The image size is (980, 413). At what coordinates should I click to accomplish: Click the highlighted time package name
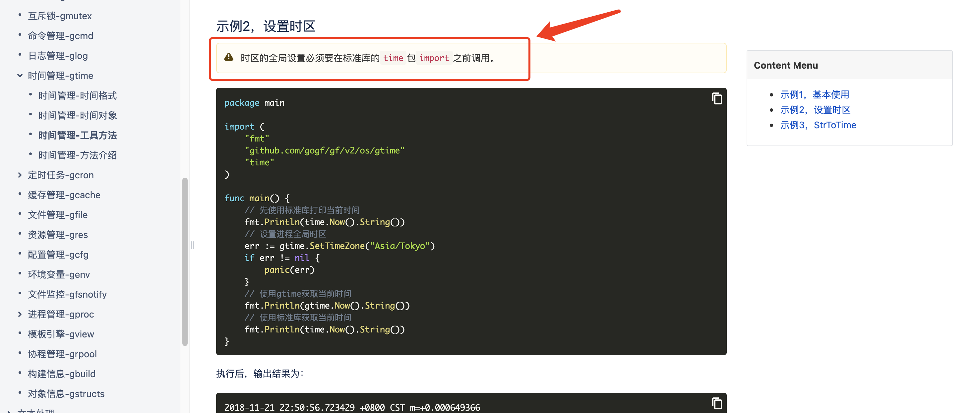[393, 58]
